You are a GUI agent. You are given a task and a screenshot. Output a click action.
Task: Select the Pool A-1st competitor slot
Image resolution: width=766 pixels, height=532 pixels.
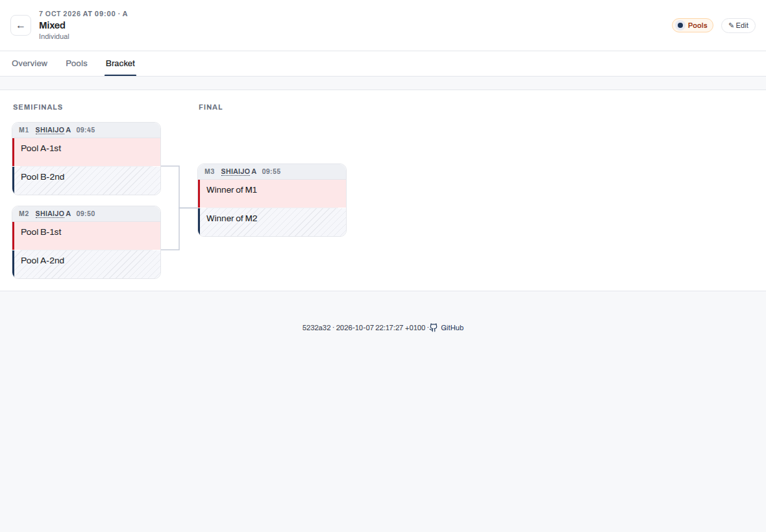[86, 152]
